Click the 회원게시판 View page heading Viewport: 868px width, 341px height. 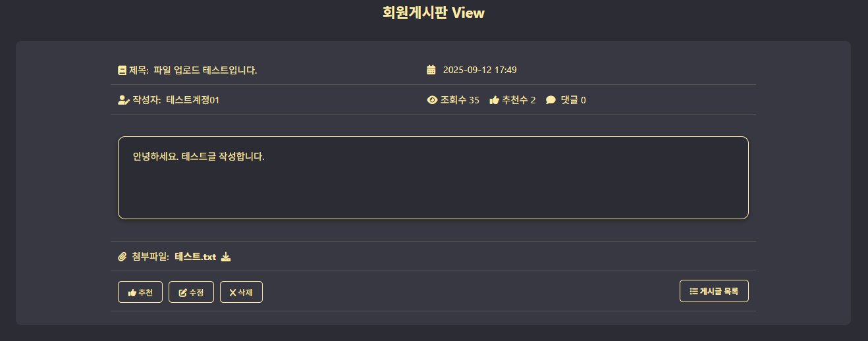pyautogui.click(x=433, y=13)
